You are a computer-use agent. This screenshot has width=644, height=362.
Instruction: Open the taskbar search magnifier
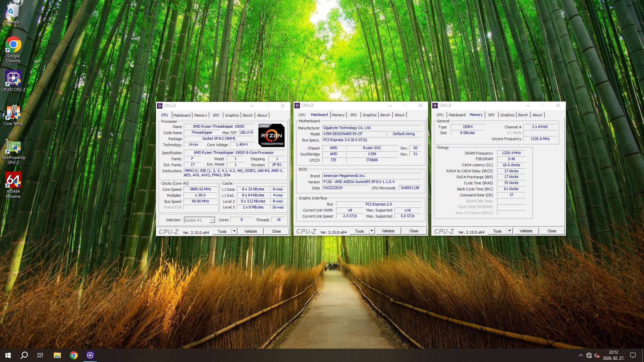(x=24, y=355)
